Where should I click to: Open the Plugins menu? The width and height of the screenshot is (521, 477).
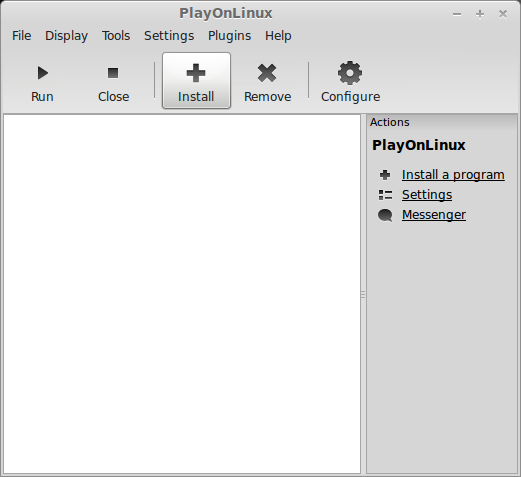point(230,36)
